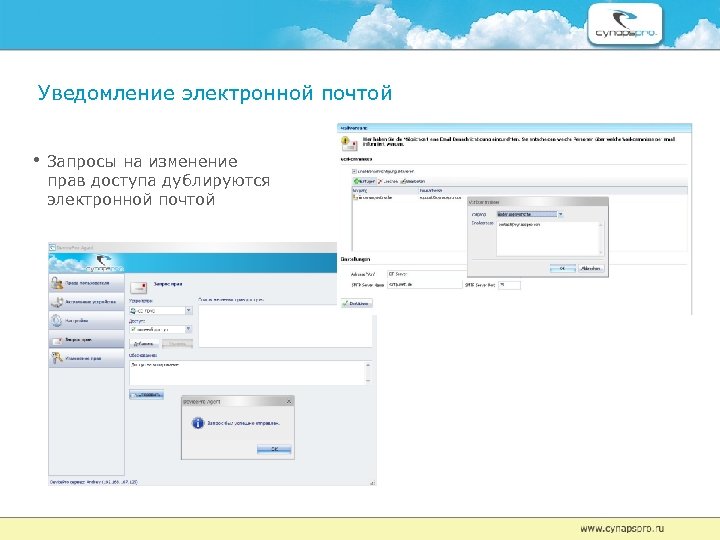Image resolution: width=720 pixels, height=540 pixels.
Task: Click OK in the request sent message box
Action: click(274, 449)
